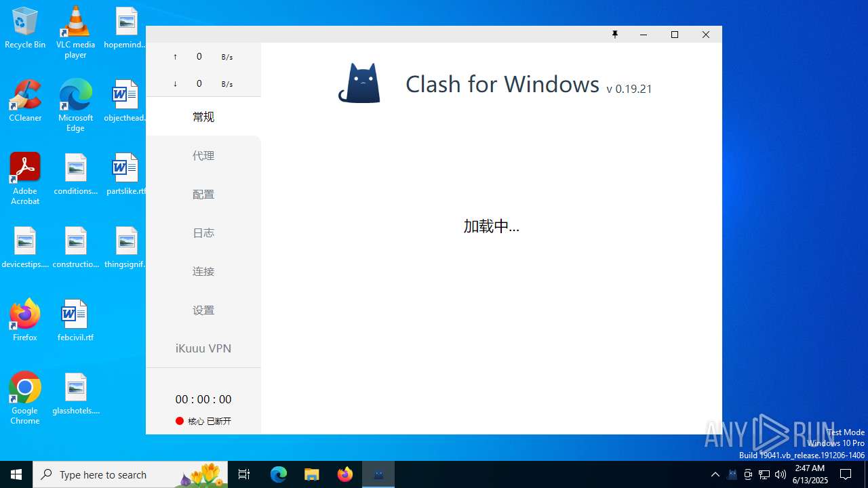Screen dimensions: 868x488
Task: Select the conditions image file on desktop
Action: click(75, 174)
